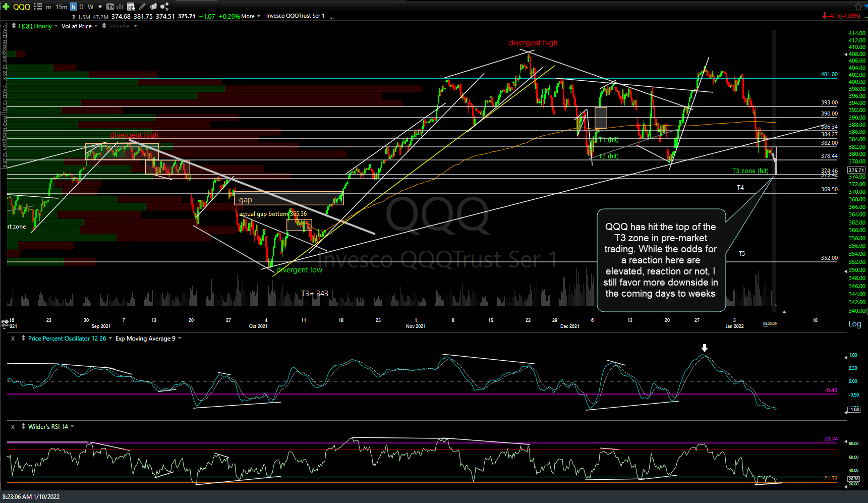Select the hourly 'h' timeframe button
This screenshot has width=868, height=503.
point(73,7)
